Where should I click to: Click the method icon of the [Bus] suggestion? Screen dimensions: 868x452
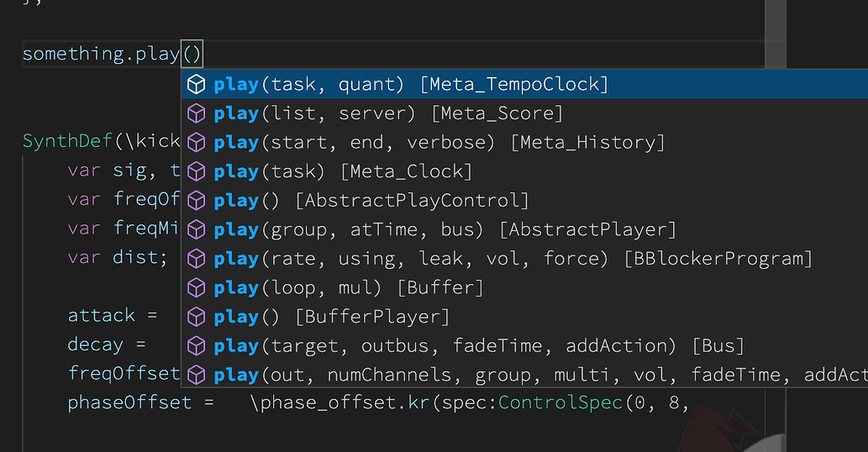click(197, 346)
